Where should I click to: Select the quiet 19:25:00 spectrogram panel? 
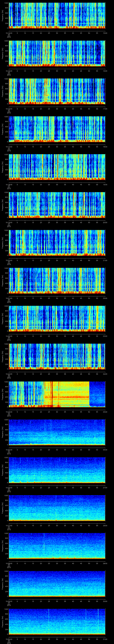point(57,432)
